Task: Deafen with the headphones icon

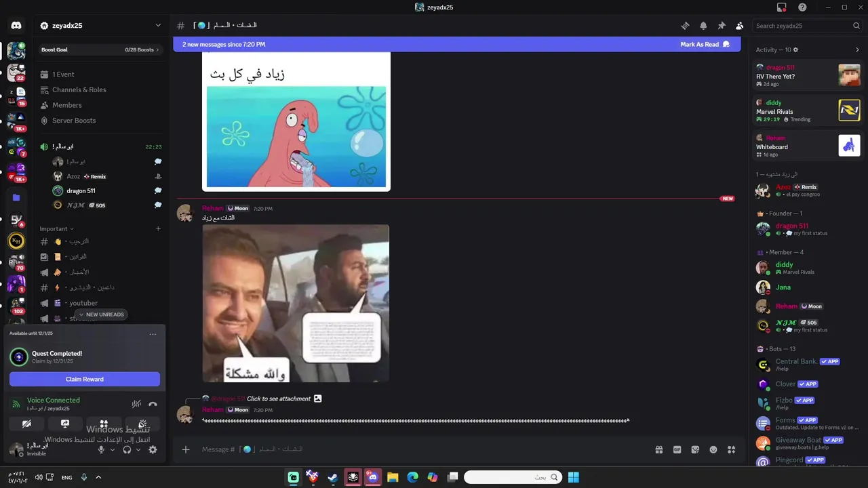Action: tap(127, 449)
